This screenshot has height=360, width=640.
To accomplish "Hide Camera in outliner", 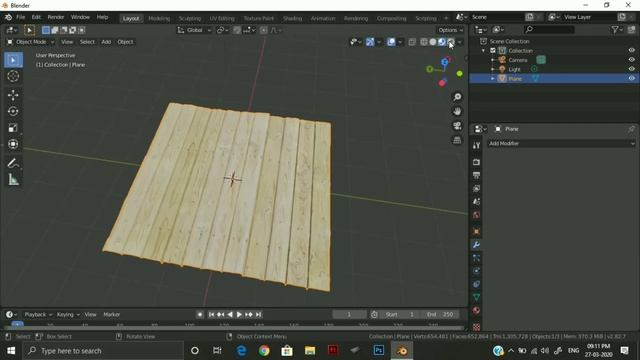I will pos(631,60).
